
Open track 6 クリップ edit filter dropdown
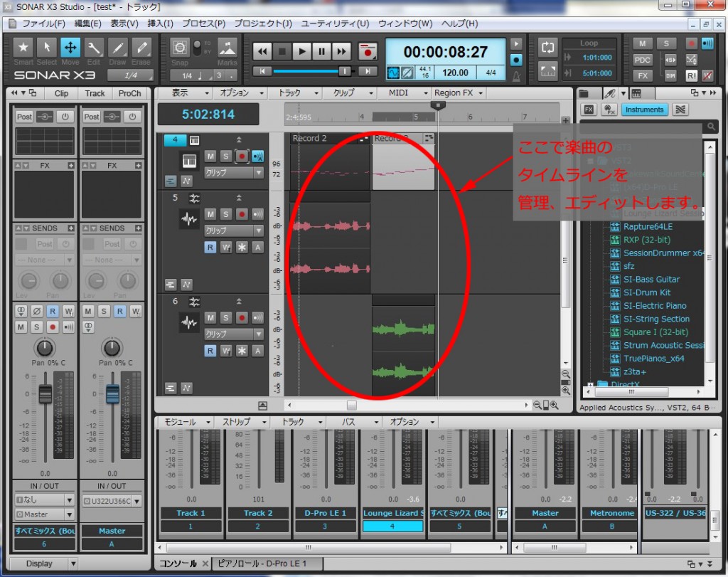(234, 334)
